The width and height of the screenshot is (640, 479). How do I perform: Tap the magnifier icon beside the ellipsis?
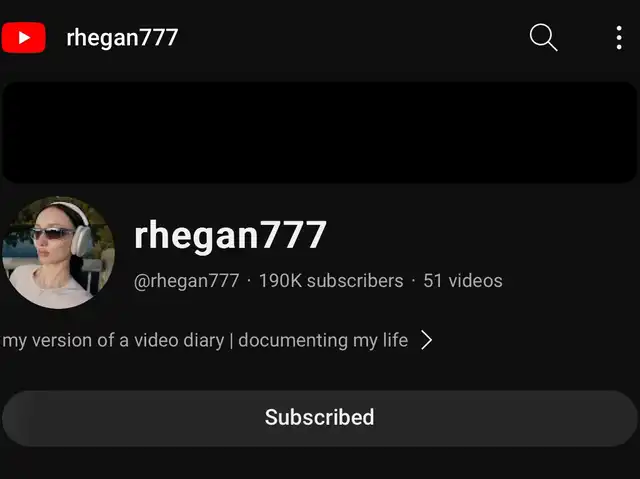click(543, 37)
